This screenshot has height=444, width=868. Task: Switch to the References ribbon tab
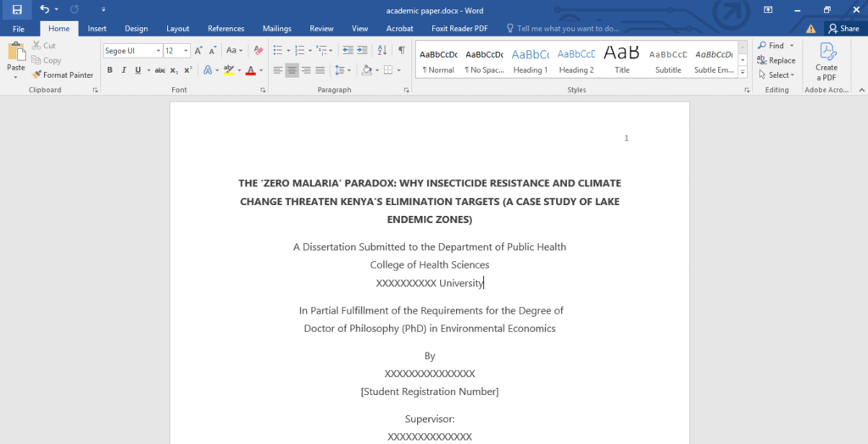point(225,28)
